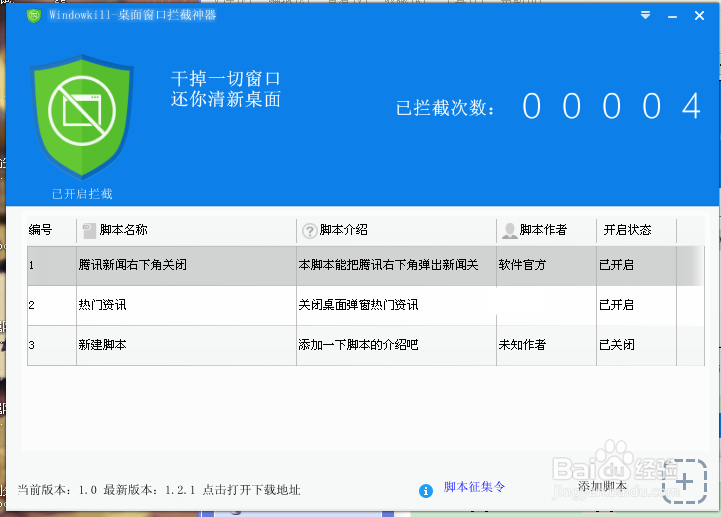This screenshot has height=517, width=721.
Task: Click 未知作者 author cell
Action: click(x=522, y=345)
